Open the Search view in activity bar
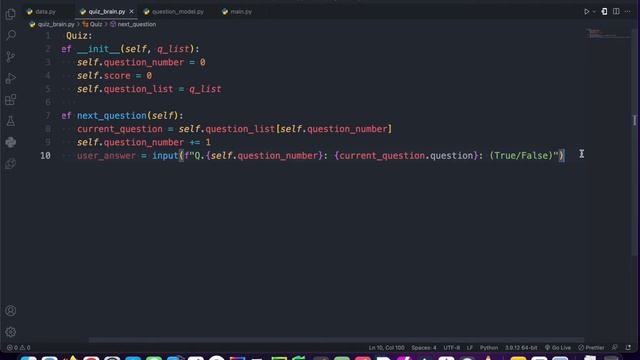Screen dimensions: 640x360 (x=11, y=35)
